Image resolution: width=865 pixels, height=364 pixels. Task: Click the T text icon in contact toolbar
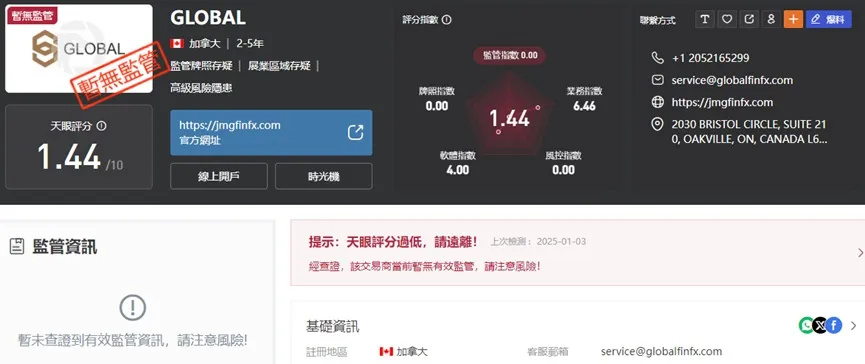(704, 19)
